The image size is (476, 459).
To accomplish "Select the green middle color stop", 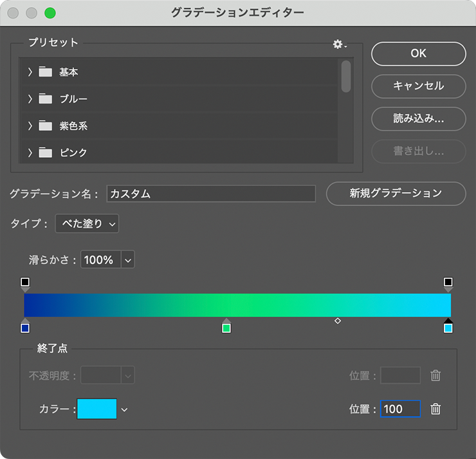I will [x=226, y=328].
